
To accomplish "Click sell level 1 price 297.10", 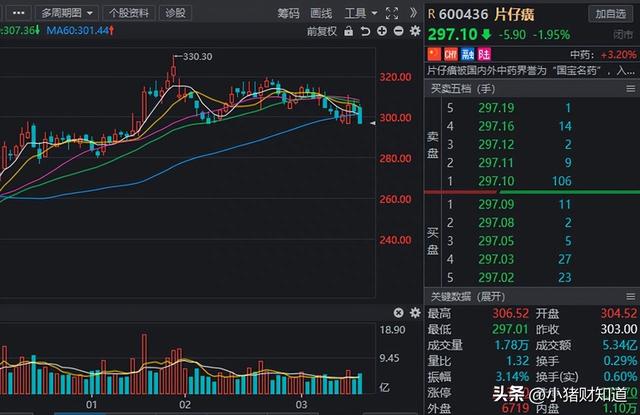I will 496,181.
